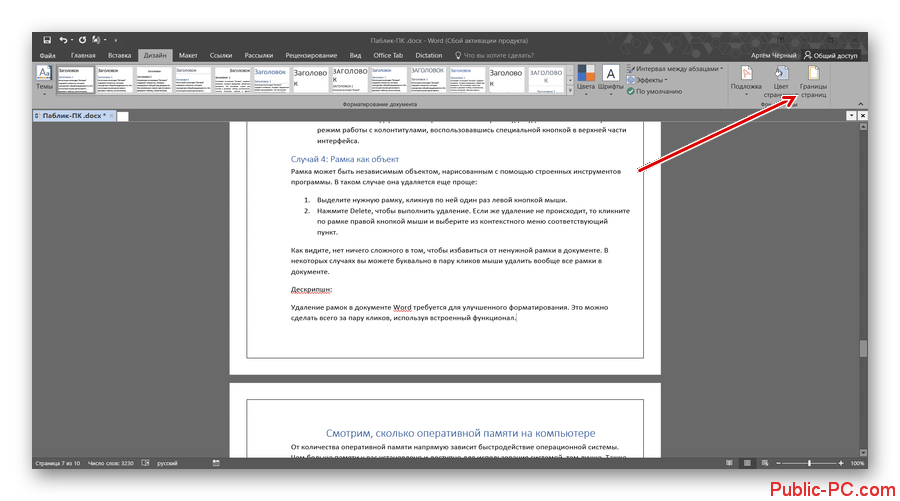Switch to the Вид tab
This screenshot has height=501, width=900.
[x=355, y=56]
